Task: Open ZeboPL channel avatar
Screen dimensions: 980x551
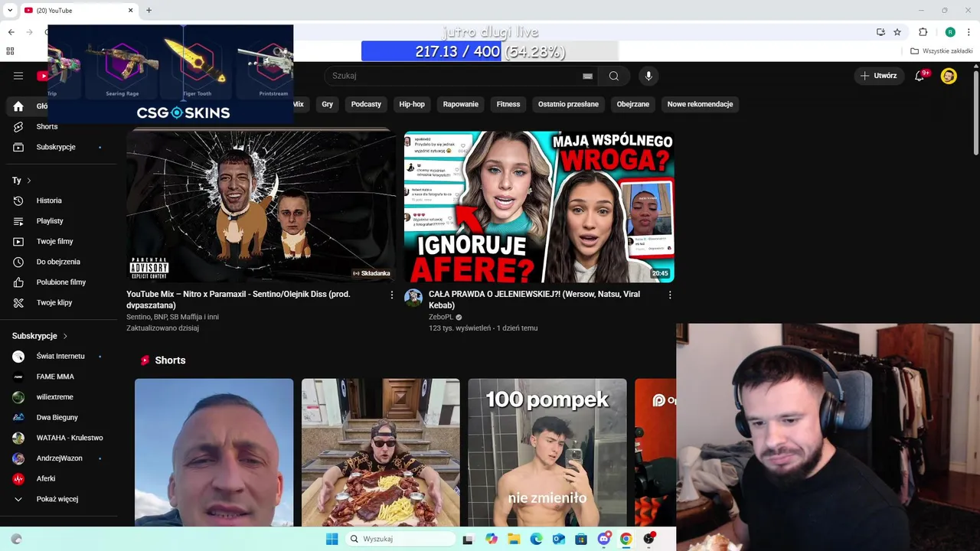Action: [x=413, y=298]
